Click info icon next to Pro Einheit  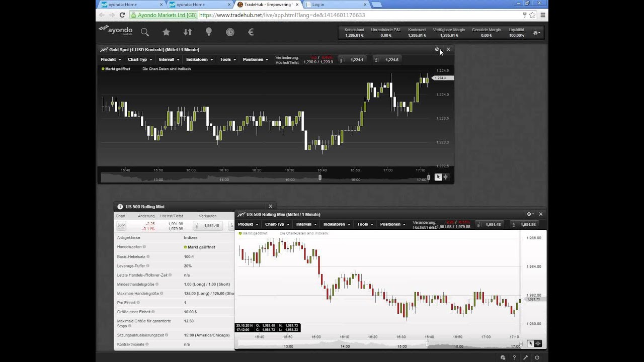tap(138, 303)
